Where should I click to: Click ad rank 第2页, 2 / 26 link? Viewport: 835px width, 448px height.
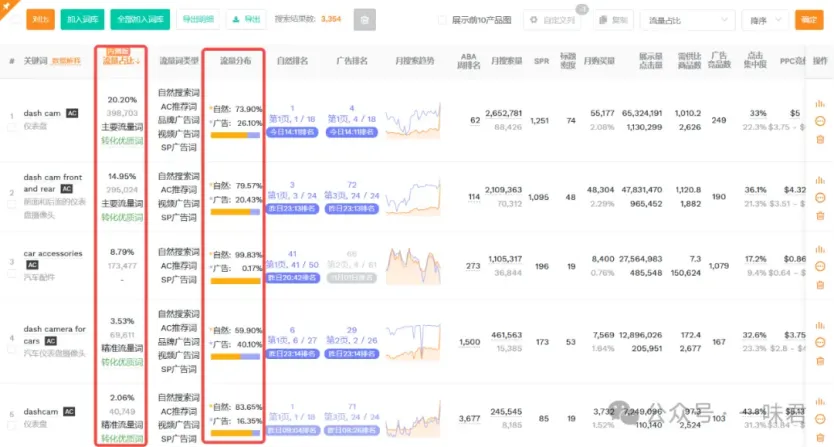(x=351, y=340)
